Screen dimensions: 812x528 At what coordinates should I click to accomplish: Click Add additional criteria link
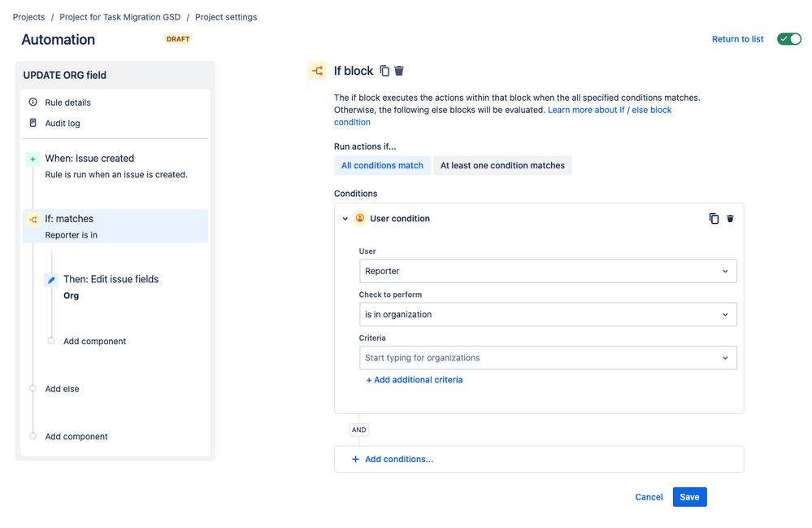(415, 380)
